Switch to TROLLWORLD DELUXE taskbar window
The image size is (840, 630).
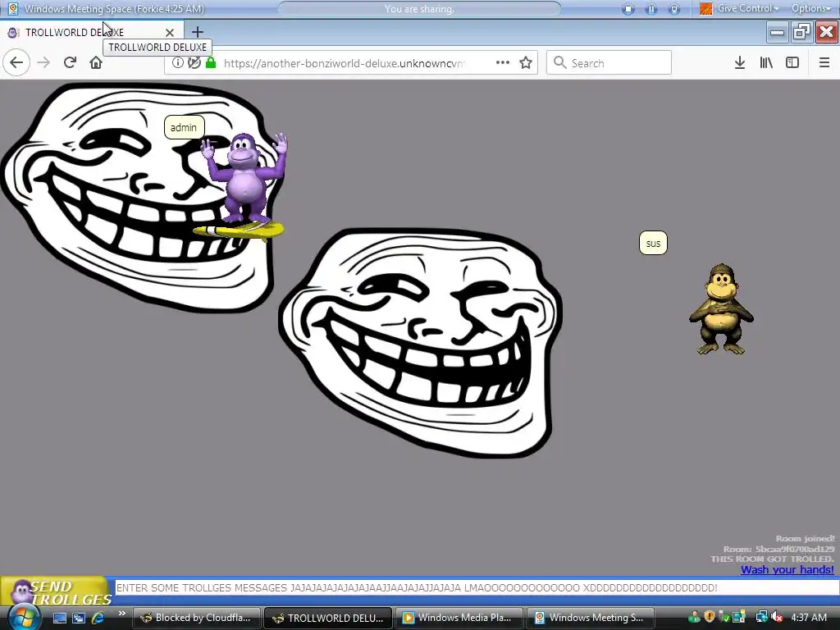[x=328, y=618]
